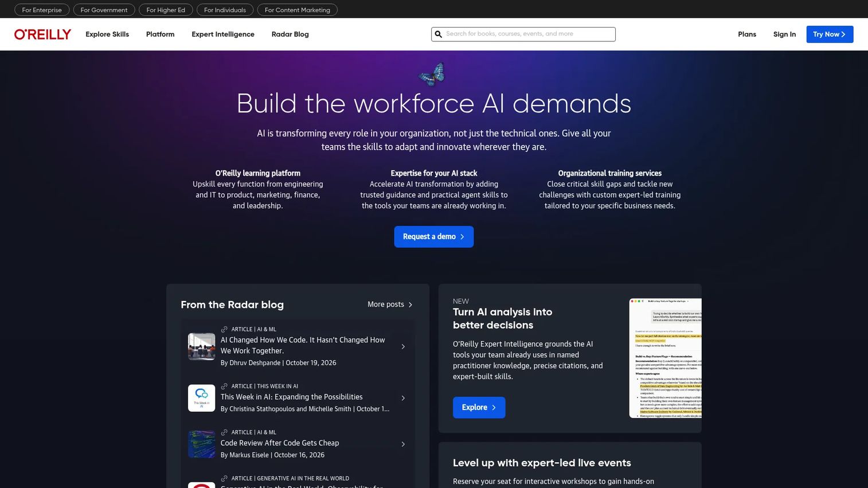Open the Platform menu

[160, 34]
